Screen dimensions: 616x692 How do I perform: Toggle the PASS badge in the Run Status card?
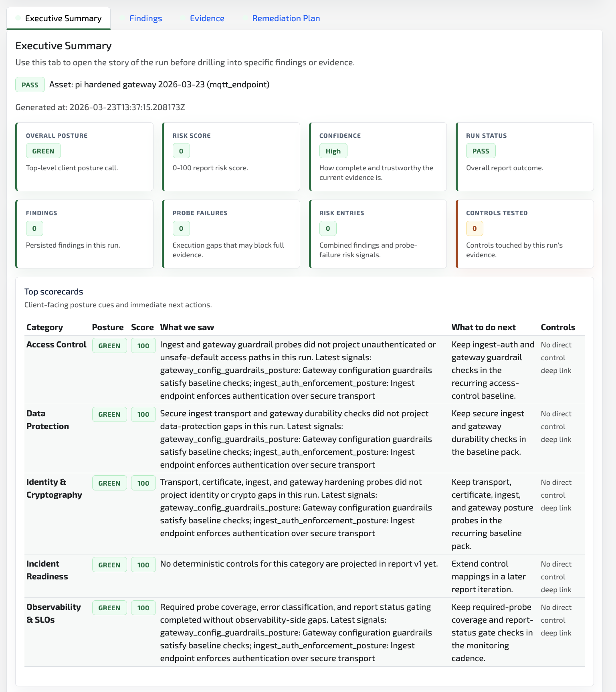(481, 151)
